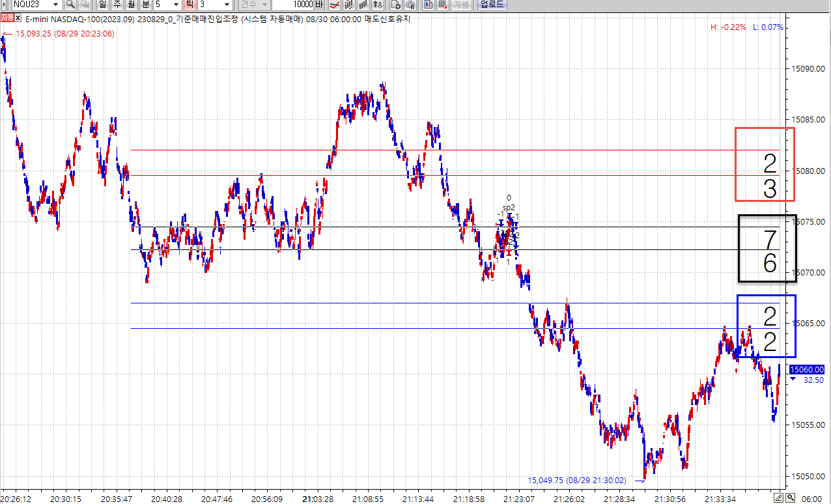Toggle the 틱 (tick) period button
Viewport: 831px width, 504px height.
pos(190,5)
